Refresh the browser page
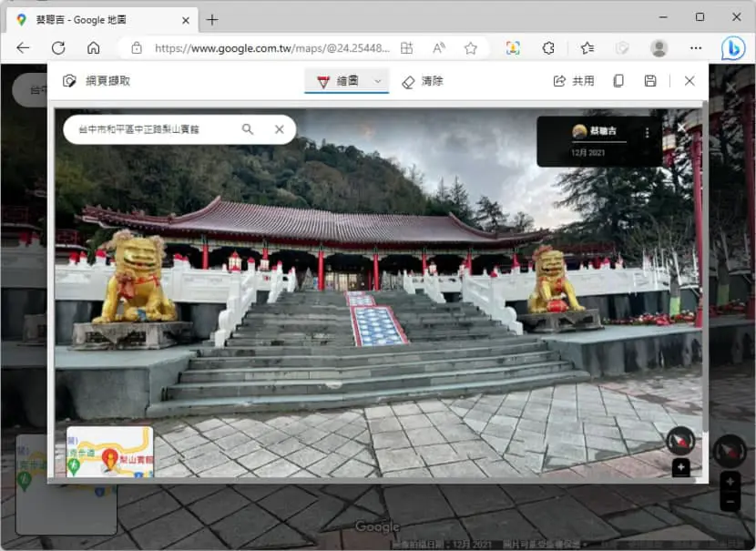756x551 pixels. tap(58, 47)
